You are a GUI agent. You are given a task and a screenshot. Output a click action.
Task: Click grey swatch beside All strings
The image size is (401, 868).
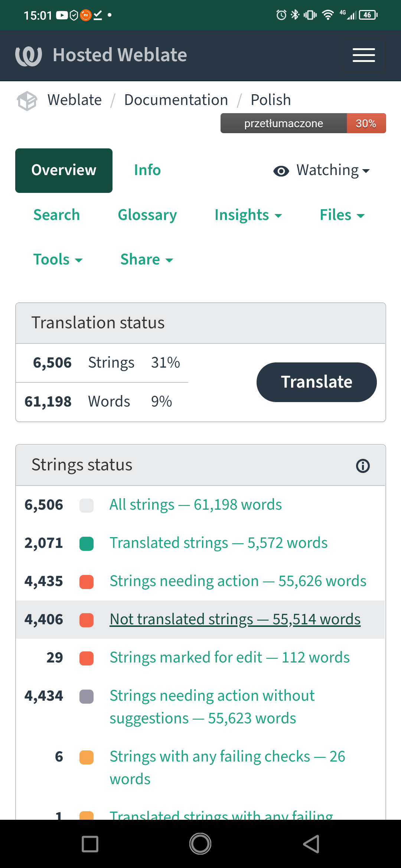[87, 506]
